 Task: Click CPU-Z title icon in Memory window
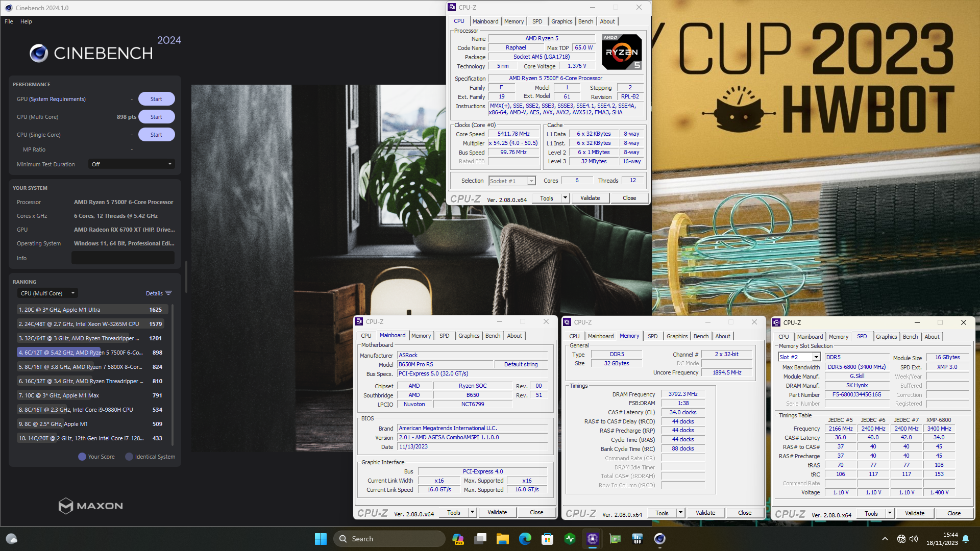[x=567, y=322]
